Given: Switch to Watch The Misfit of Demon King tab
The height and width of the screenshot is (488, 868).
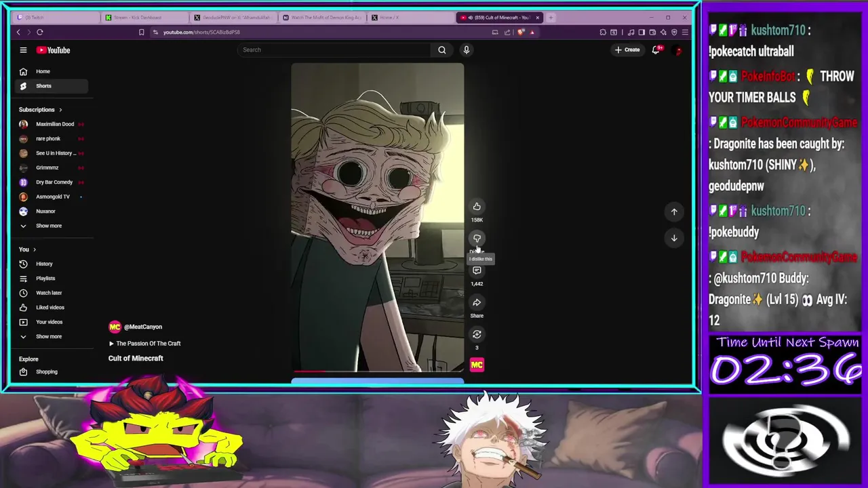Looking at the screenshot, I should 322,18.
